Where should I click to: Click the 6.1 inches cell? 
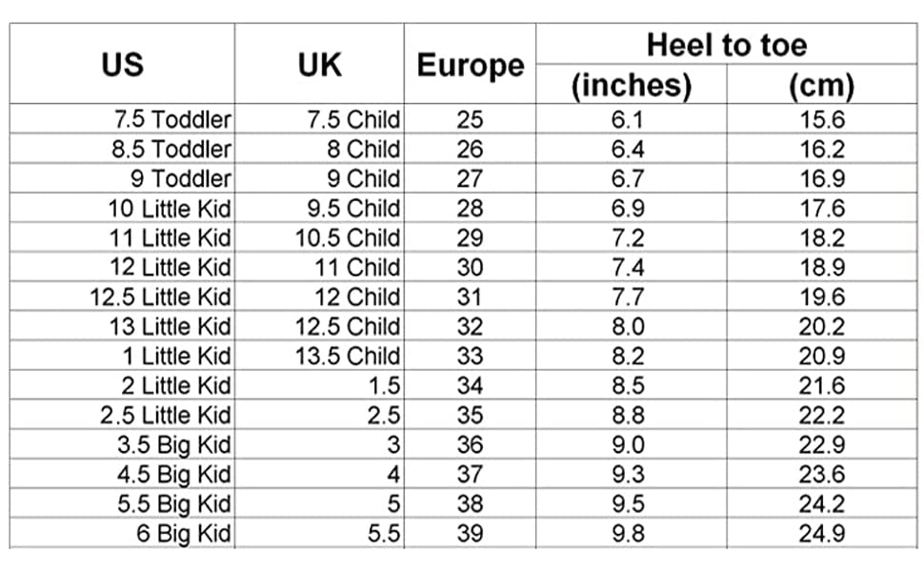pos(629,120)
